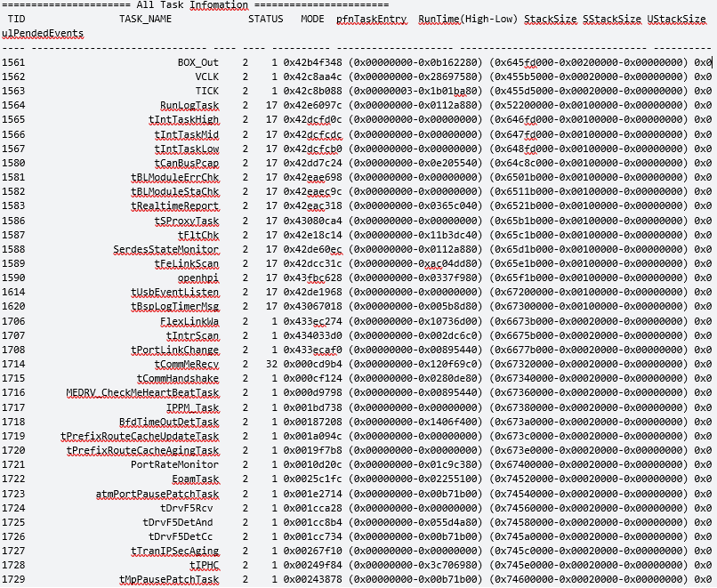Click task ID 1714
The height and width of the screenshot is (588, 717).
coord(13,364)
